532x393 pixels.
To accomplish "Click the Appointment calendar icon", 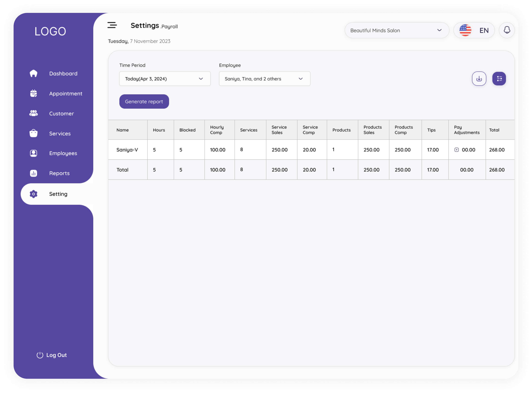I will coord(34,93).
